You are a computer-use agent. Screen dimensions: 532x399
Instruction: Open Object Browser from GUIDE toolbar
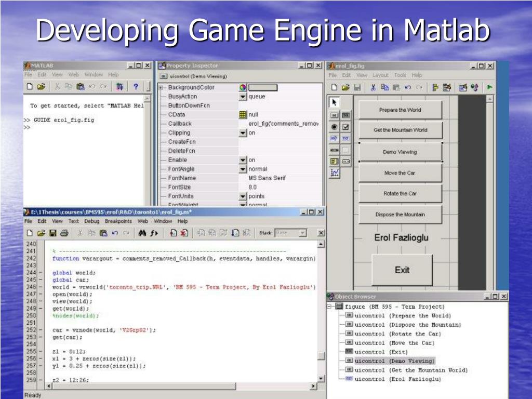474,87
